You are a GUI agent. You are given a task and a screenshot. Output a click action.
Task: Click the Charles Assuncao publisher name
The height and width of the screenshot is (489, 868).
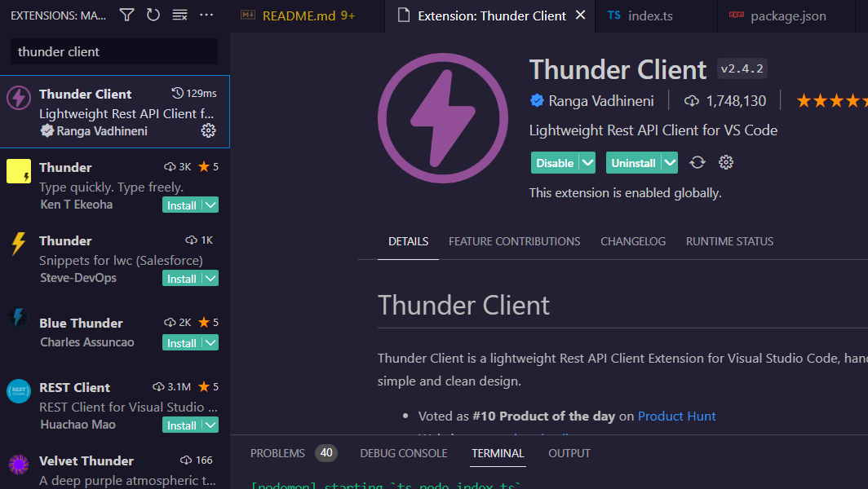pyautogui.click(x=87, y=341)
